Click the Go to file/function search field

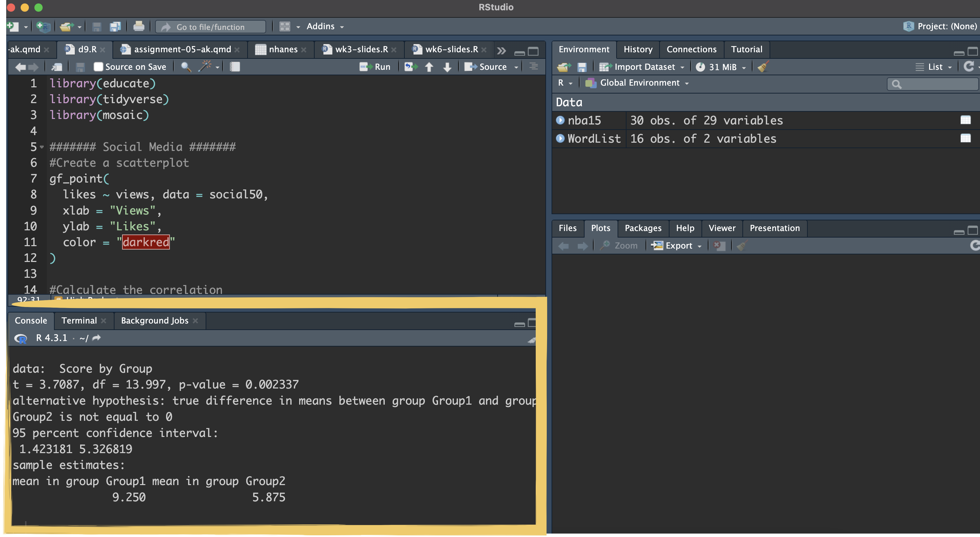210,26
